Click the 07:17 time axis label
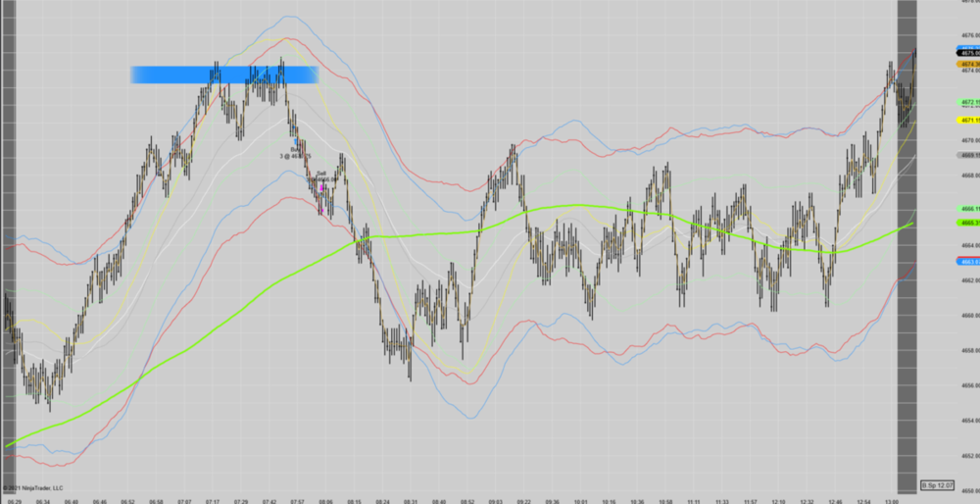The image size is (980, 504). [212, 499]
